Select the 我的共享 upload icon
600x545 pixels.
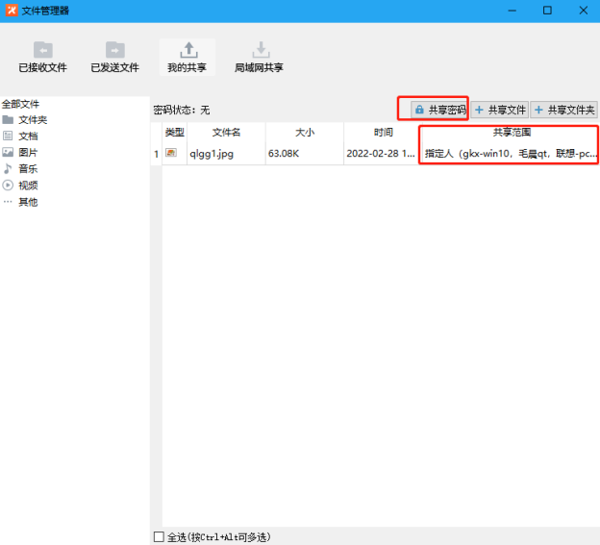tap(186, 50)
